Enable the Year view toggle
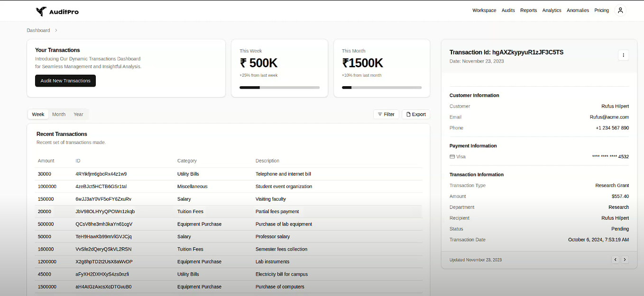 pyautogui.click(x=78, y=114)
